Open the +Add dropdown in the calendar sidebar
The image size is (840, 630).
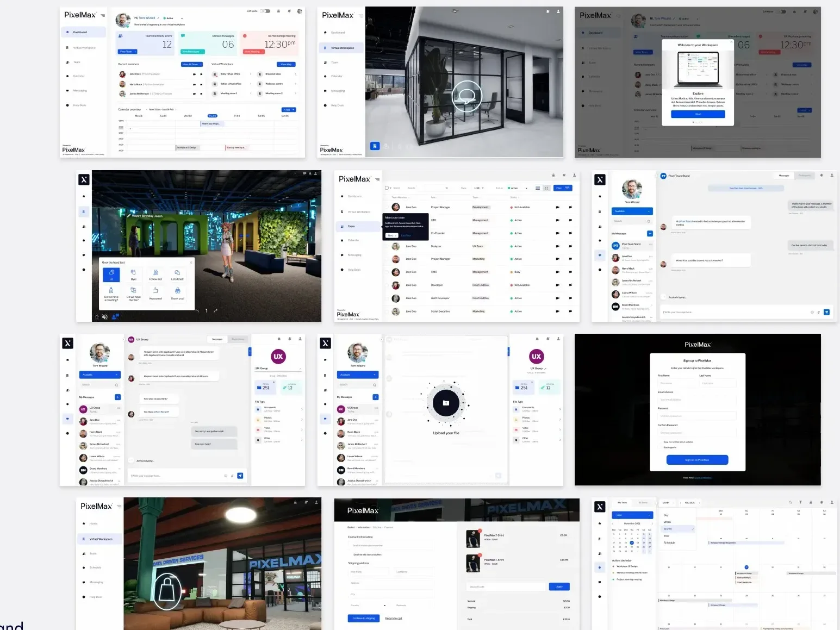point(632,515)
